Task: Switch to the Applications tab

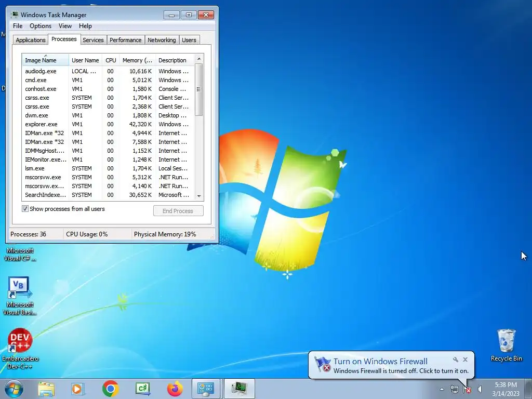Action: (31, 40)
